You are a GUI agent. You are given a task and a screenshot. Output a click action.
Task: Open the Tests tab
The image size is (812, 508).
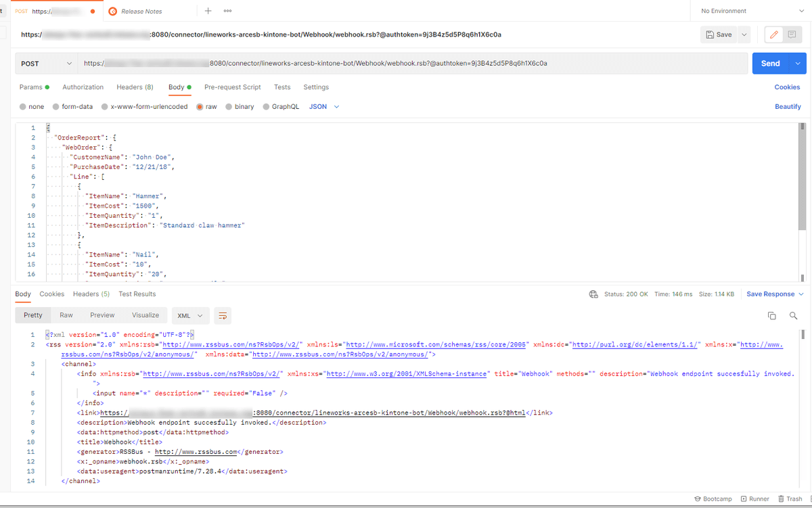pos(282,87)
